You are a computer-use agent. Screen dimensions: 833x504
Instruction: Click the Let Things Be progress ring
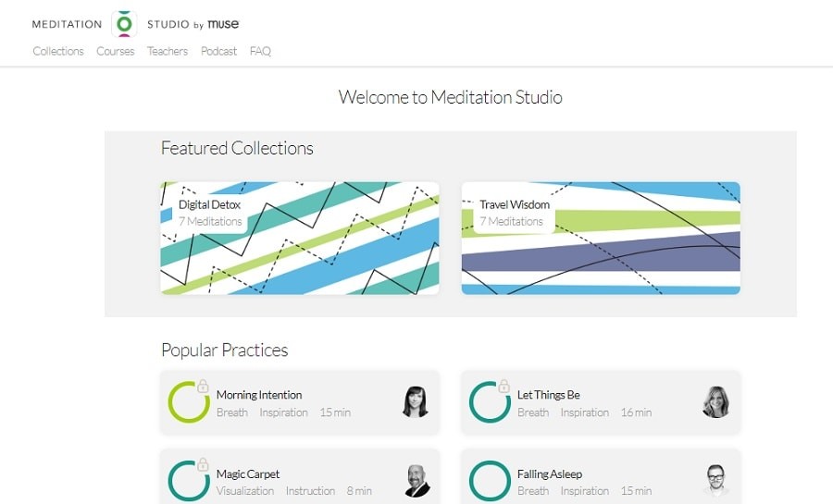point(490,402)
